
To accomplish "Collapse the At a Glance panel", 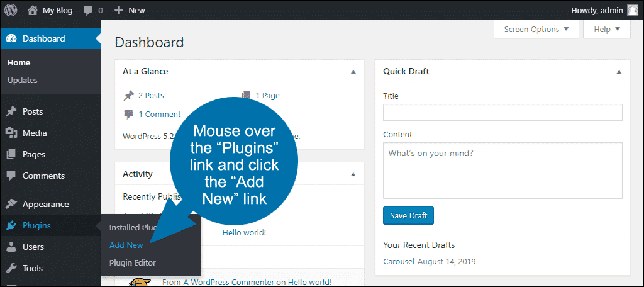I will 353,72.
